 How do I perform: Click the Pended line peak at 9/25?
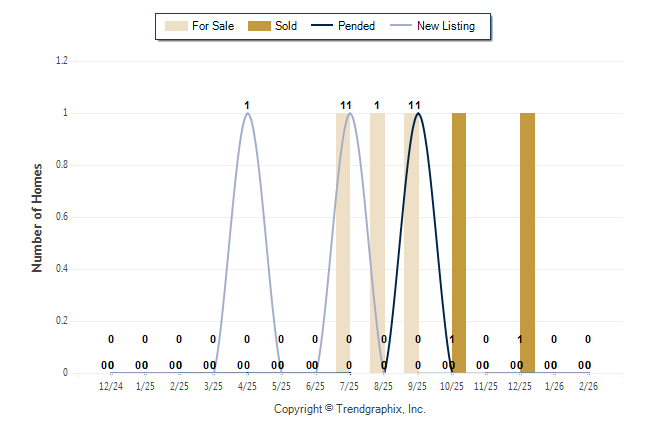[418, 113]
